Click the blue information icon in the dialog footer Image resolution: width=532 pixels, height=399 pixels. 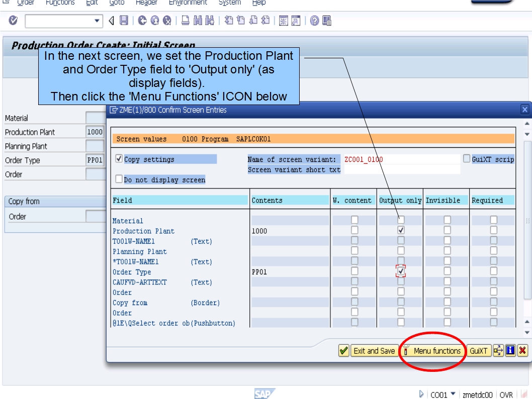point(511,351)
